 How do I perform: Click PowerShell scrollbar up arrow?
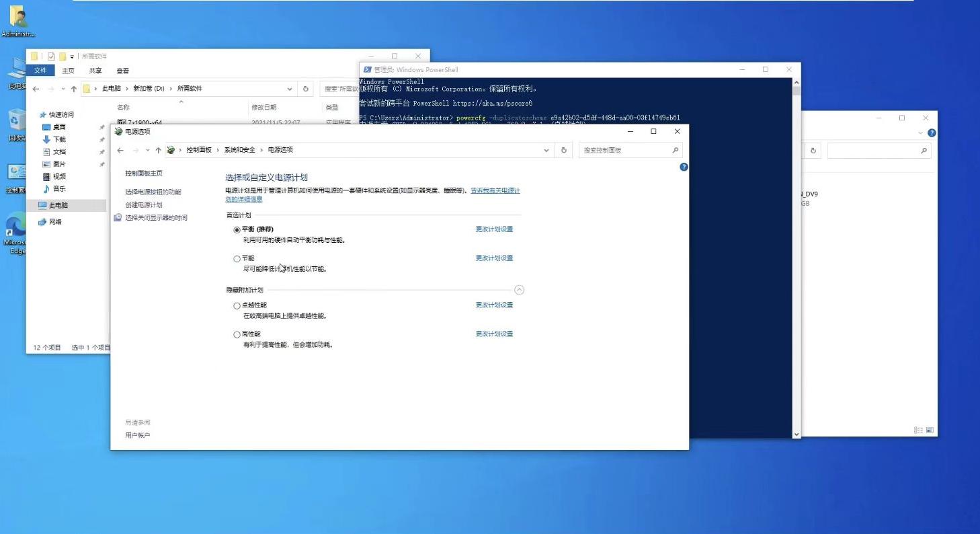pos(797,82)
